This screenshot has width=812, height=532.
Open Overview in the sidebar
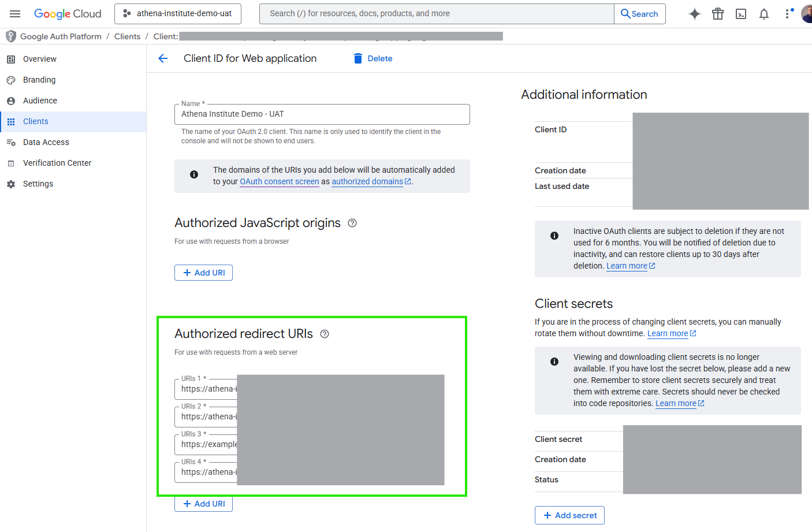40,59
